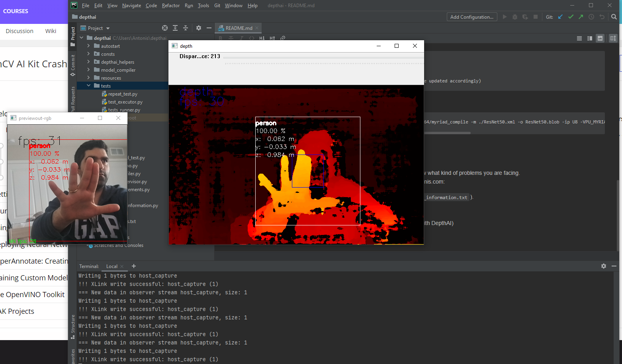Click Add Configuration button

click(472, 17)
